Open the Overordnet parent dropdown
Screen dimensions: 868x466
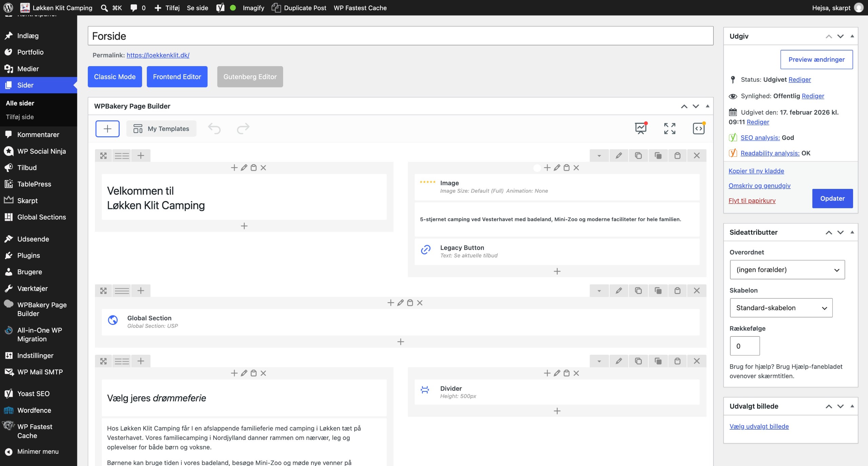(787, 270)
